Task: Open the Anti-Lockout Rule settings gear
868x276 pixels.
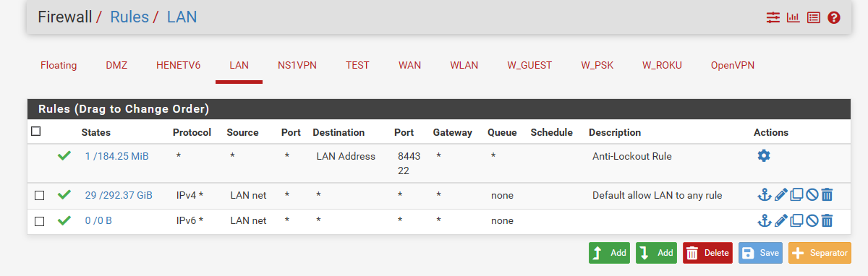Action: click(x=763, y=155)
